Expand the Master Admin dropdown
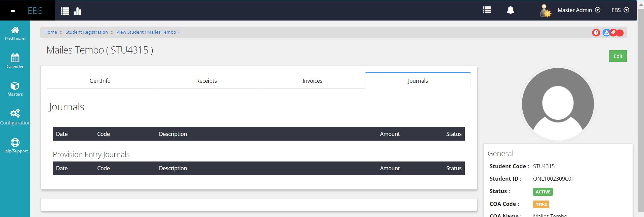 (578, 10)
